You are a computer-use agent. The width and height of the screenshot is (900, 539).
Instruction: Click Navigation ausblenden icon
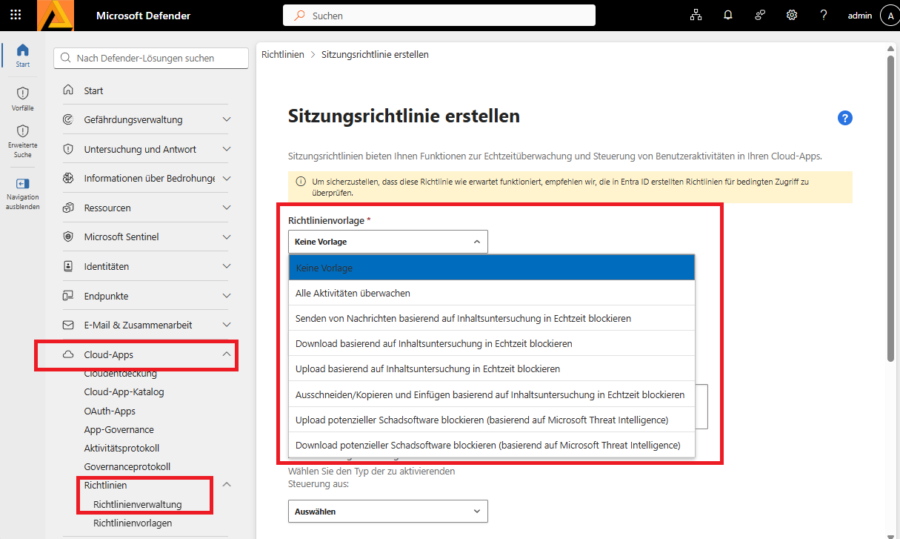pos(22,193)
